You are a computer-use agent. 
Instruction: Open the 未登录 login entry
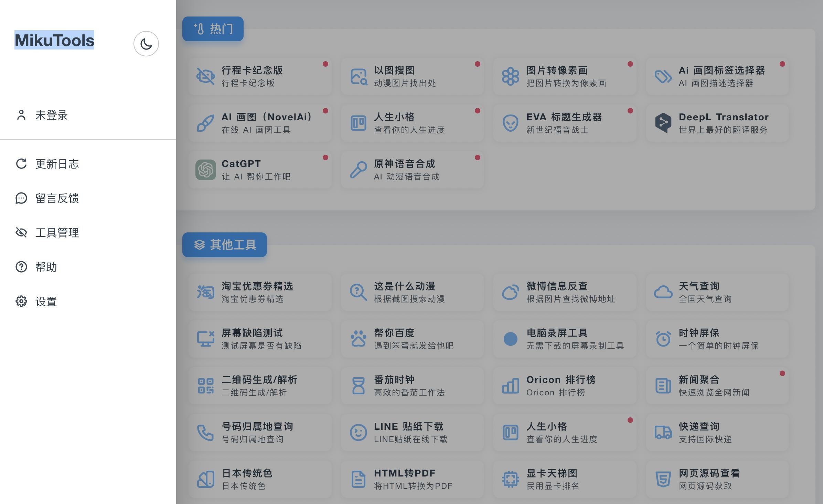click(x=51, y=115)
